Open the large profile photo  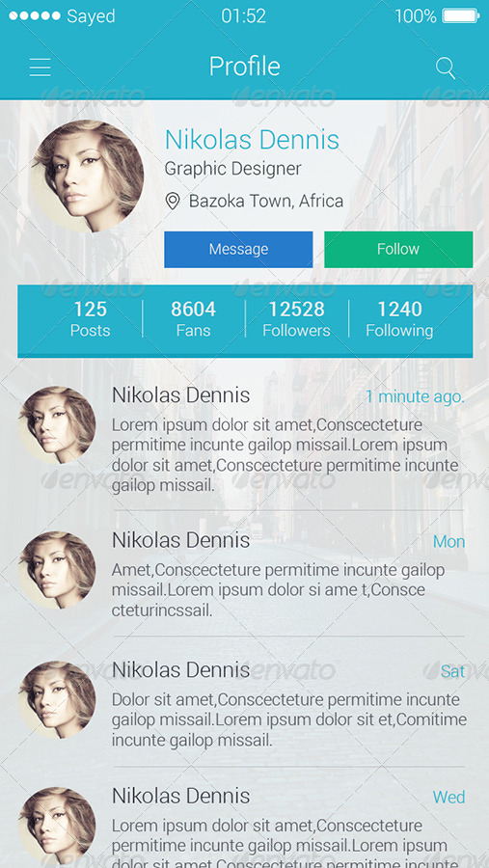coord(88,176)
